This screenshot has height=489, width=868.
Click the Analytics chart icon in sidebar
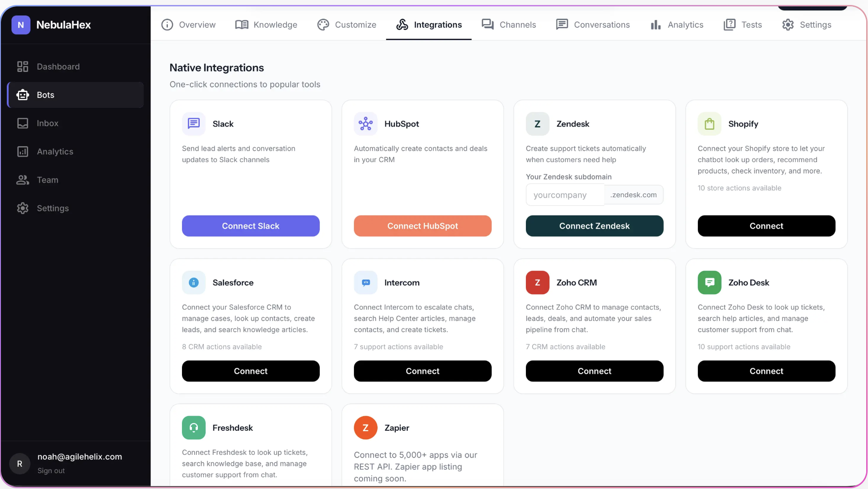click(x=23, y=152)
